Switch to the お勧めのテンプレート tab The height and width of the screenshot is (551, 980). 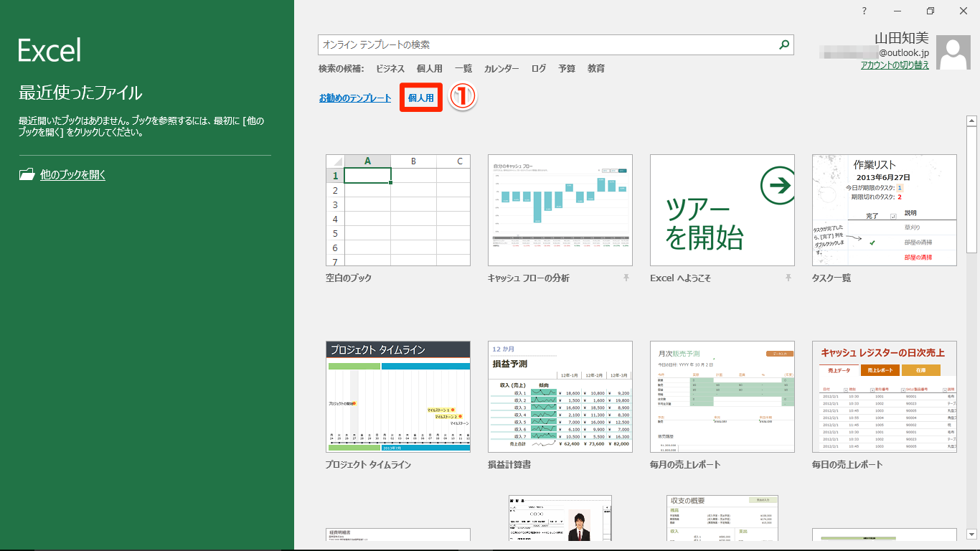tap(355, 98)
